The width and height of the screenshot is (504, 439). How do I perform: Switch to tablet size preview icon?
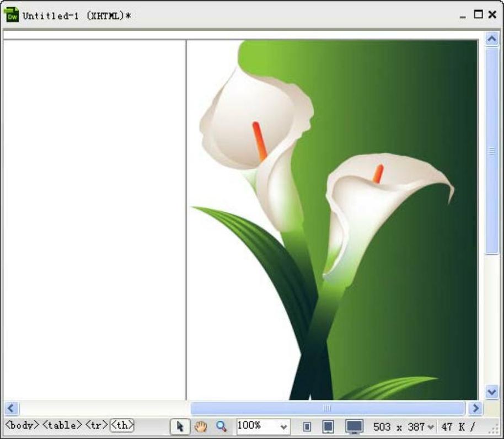click(x=328, y=427)
